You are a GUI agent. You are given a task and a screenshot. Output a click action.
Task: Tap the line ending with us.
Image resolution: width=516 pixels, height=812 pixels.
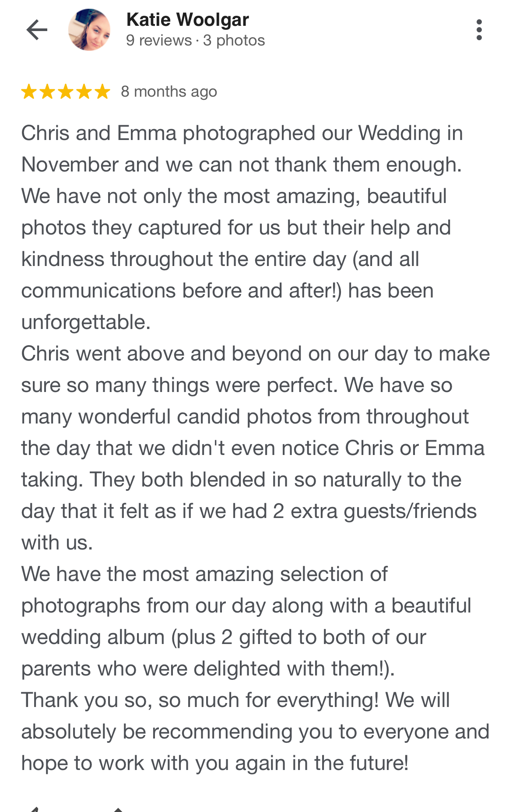tap(57, 543)
